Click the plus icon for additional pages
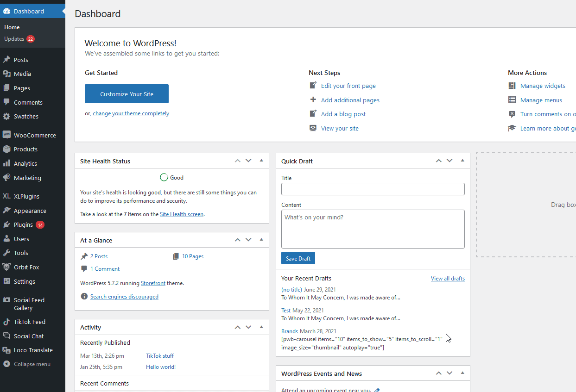This screenshot has width=576, height=392. 313,100
